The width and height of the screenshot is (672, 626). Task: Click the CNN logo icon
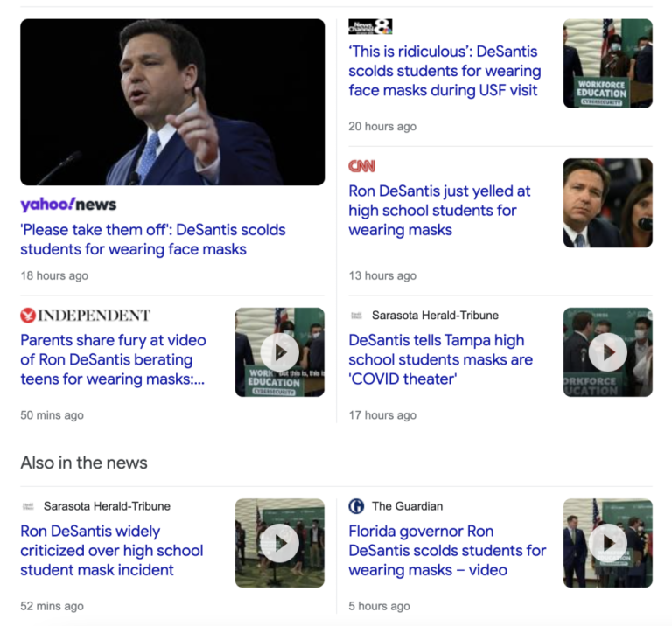coord(361,166)
